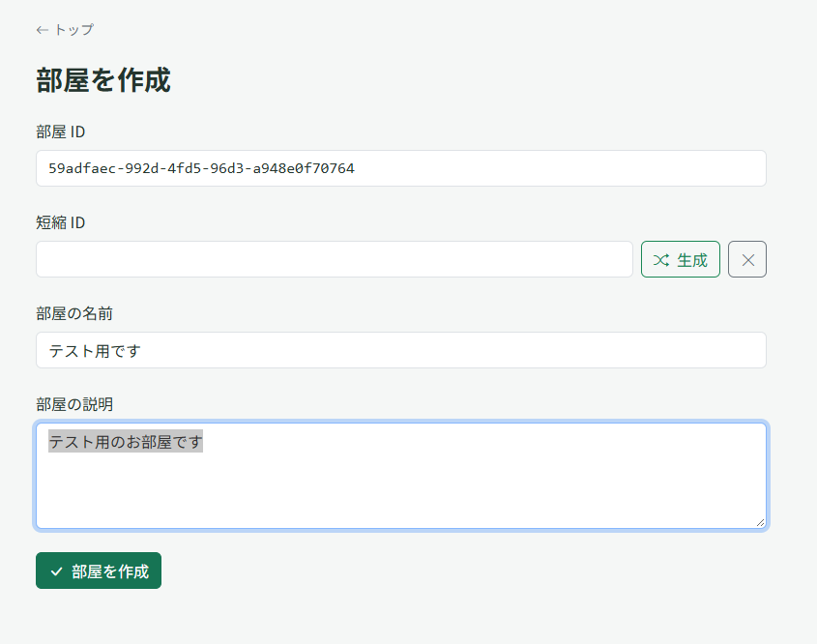
Task: Submit with the green 部屋を作成 button
Action: (99, 571)
